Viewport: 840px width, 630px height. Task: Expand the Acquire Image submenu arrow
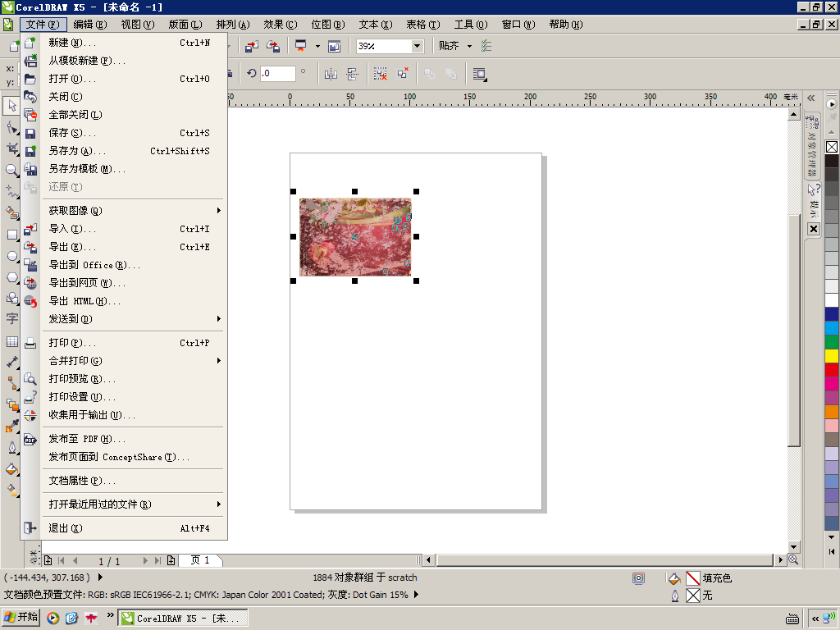(218, 211)
